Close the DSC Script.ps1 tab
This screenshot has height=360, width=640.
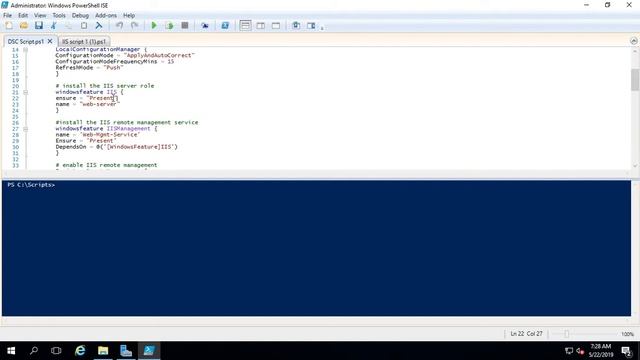coord(50,41)
